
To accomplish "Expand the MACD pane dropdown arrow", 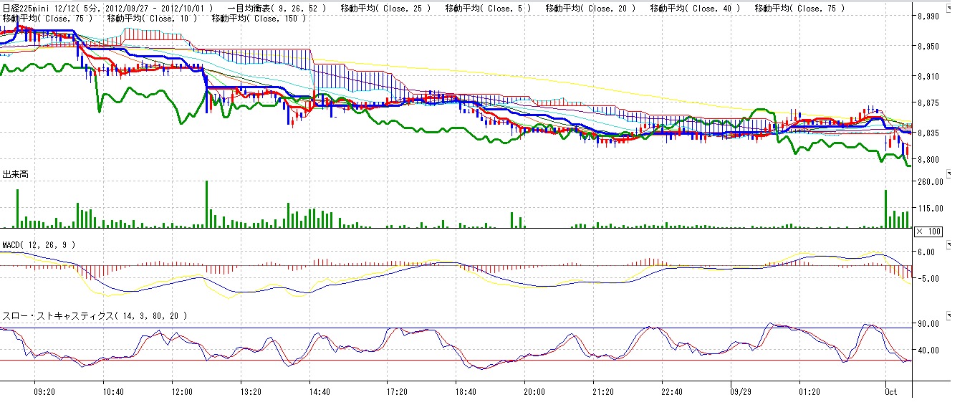I will point(950,244).
